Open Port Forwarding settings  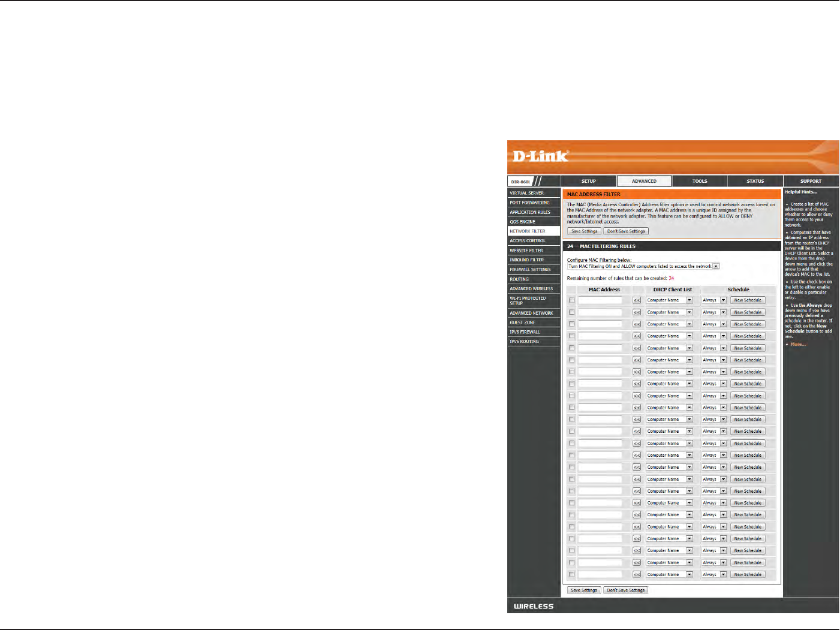coord(534,203)
